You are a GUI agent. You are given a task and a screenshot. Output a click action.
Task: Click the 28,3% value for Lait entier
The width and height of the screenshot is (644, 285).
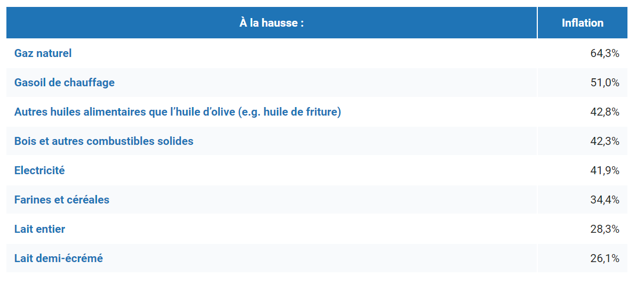coord(605,229)
